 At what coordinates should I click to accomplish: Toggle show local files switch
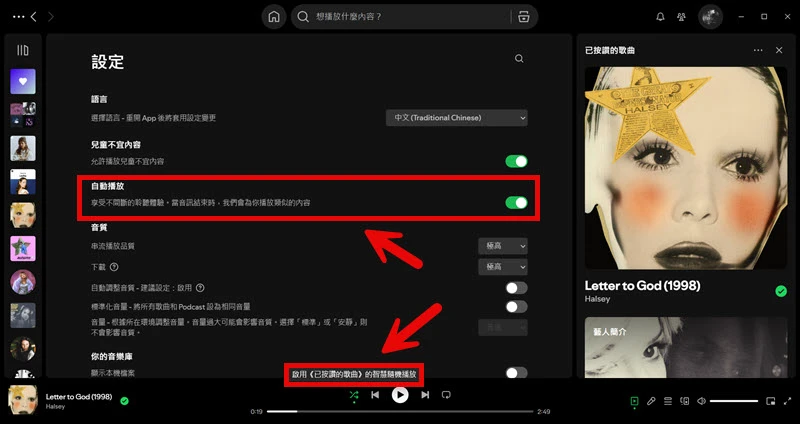click(516, 373)
